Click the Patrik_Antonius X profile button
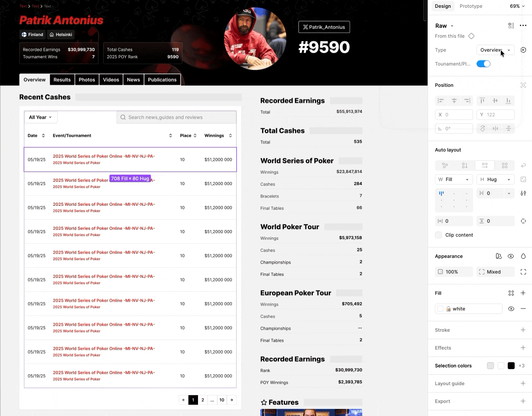This screenshot has width=532, height=416. click(324, 27)
